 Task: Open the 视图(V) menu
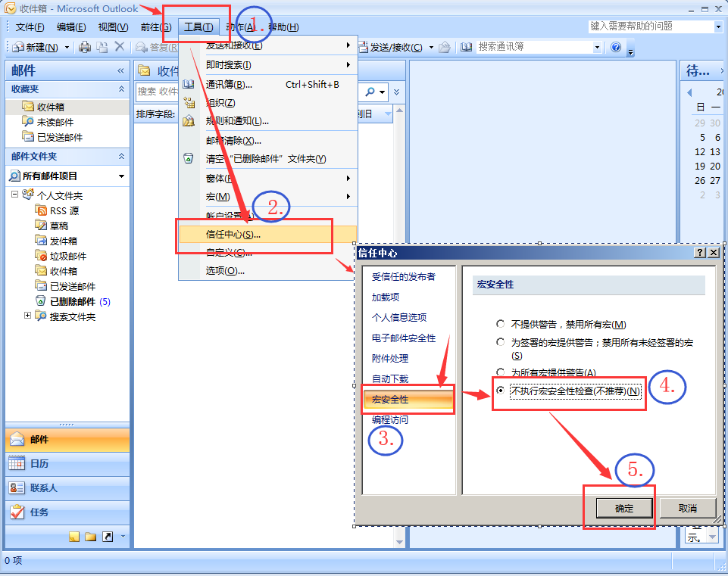tap(113, 27)
